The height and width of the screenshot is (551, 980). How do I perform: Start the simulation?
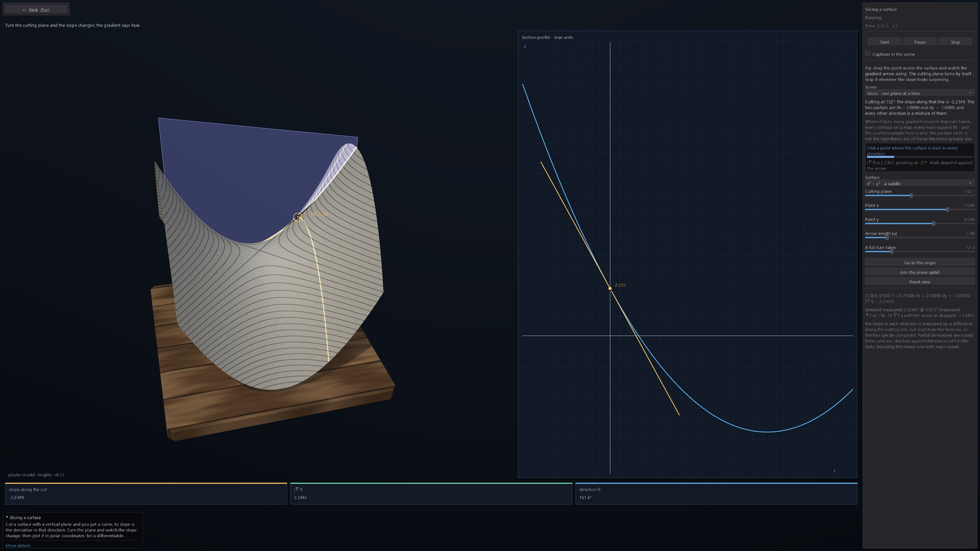click(884, 42)
